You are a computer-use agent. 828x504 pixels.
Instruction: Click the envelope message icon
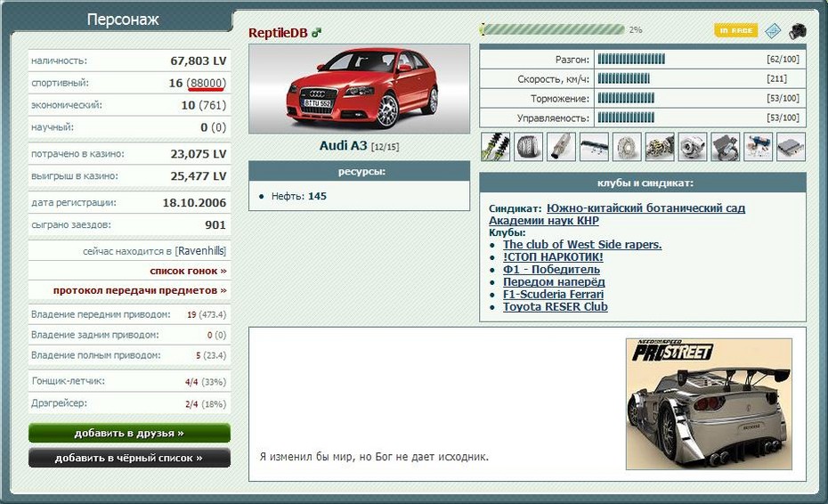click(x=773, y=30)
